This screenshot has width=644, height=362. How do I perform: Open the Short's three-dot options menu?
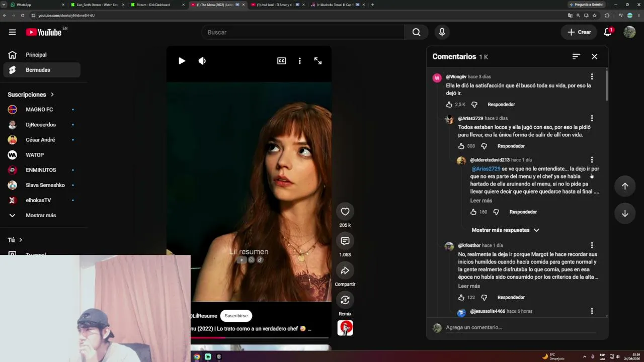[299, 61]
